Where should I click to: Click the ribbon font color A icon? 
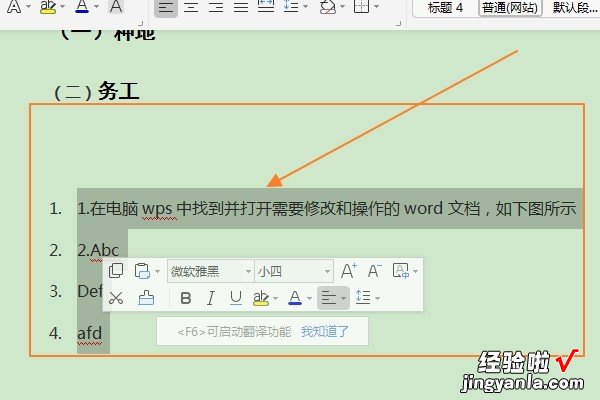pos(82,6)
